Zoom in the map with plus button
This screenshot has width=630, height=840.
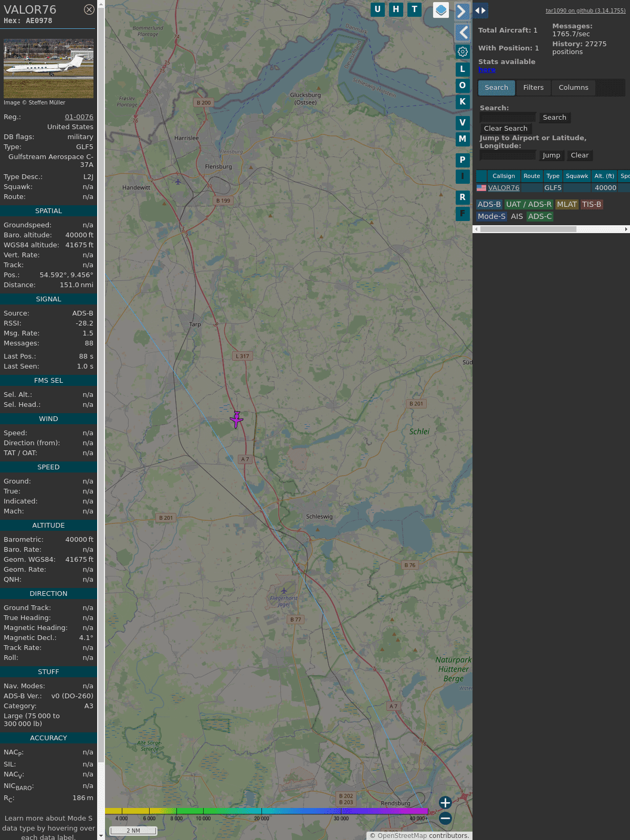(445, 803)
